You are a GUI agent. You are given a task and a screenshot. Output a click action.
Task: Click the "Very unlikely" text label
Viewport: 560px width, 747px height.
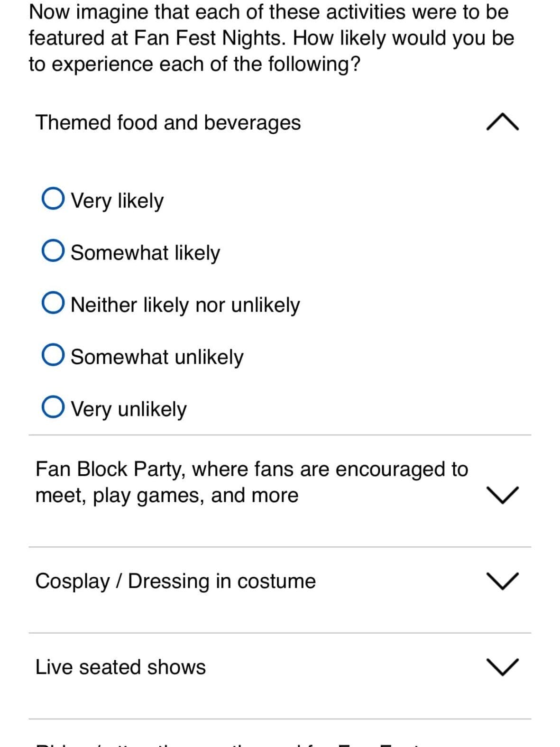pos(129,409)
